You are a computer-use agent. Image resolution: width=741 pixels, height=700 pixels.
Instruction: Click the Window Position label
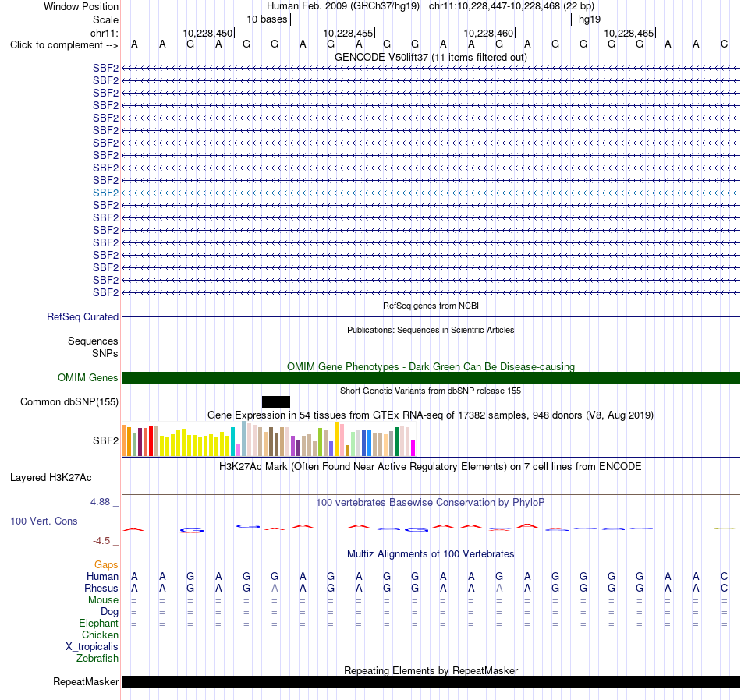[81, 6]
